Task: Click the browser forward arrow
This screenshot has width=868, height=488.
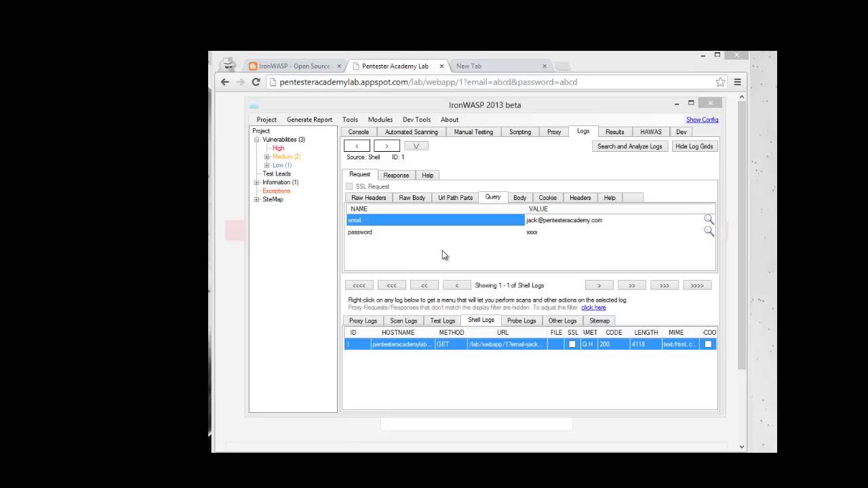Action: (x=240, y=82)
